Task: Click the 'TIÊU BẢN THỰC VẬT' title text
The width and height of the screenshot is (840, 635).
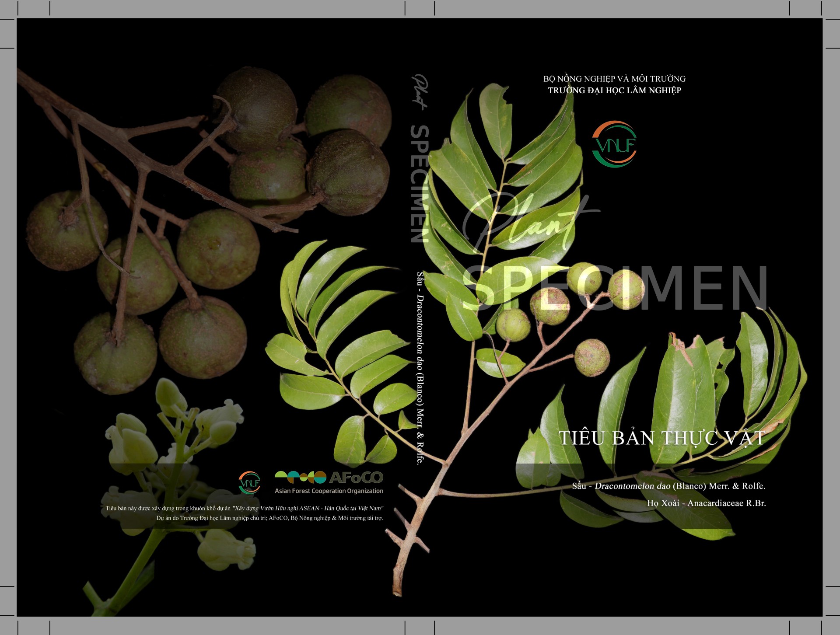Action: point(662,438)
